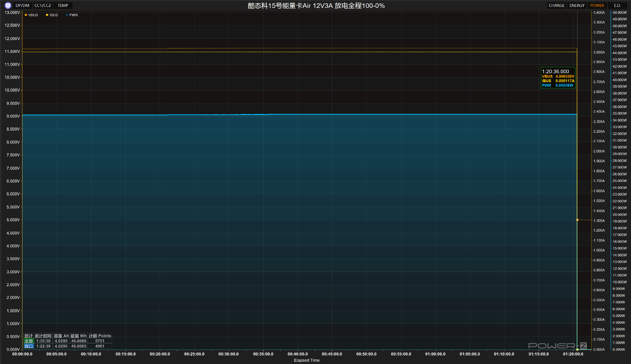
Task: Click the purple chart monitor icon
Action: (x=8, y=6)
